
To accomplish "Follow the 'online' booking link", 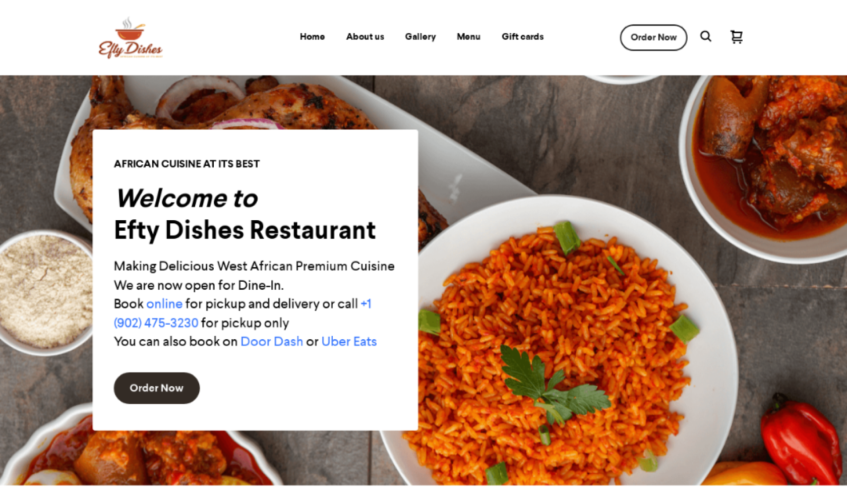I will (x=164, y=304).
